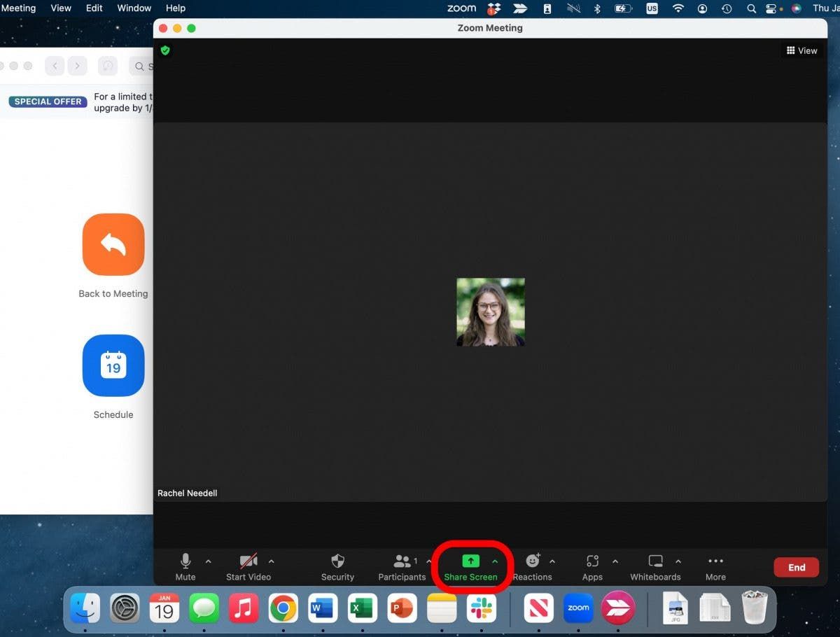
Task: Open Calendar from the Dock
Action: 164,608
